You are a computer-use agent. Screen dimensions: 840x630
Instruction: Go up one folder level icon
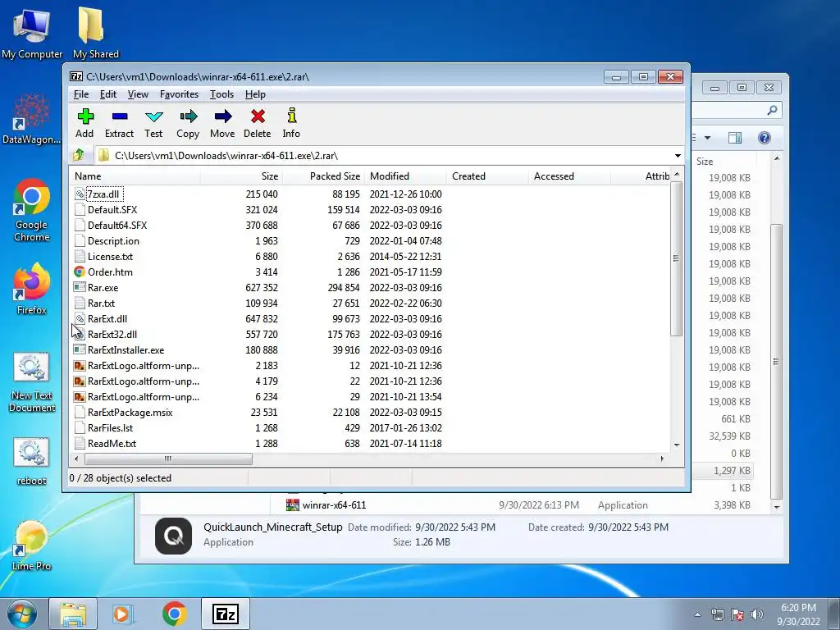click(79, 155)
